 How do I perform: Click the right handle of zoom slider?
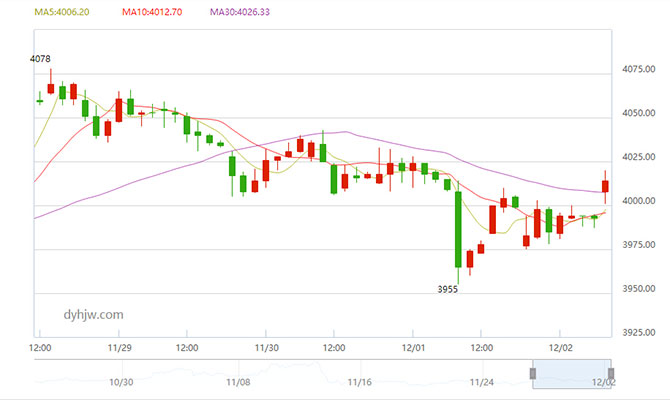tap(611, 373)
